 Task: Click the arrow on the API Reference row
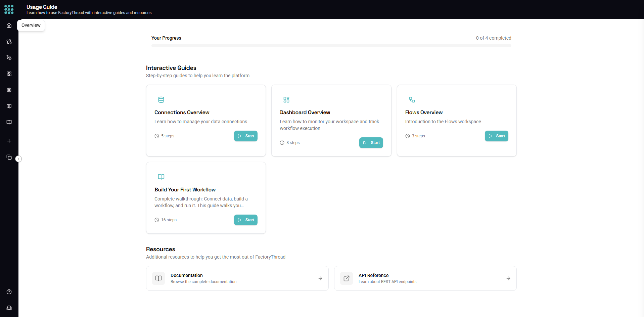[x=508, y=278]
